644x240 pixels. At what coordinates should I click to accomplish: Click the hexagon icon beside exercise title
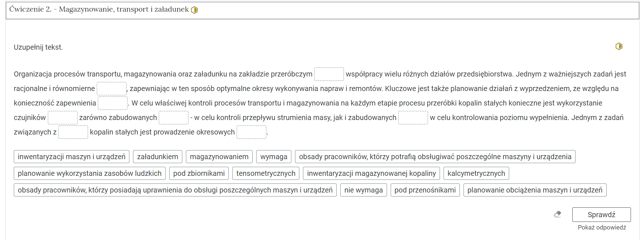click(194, 10)
